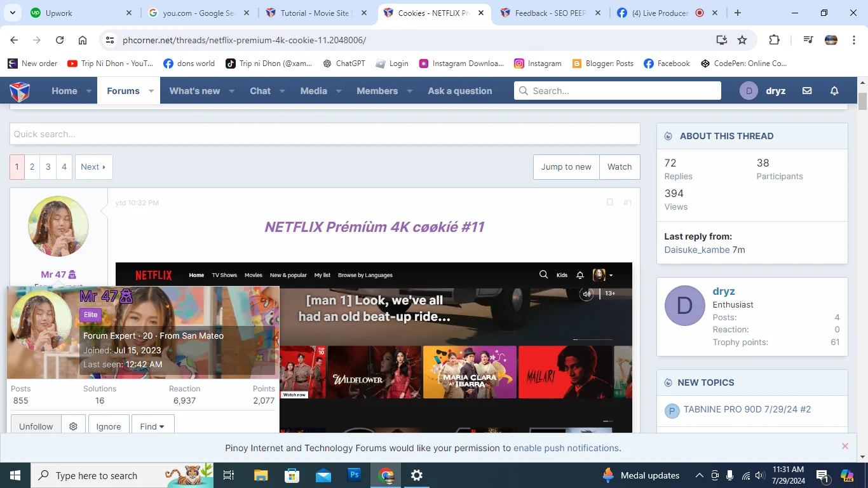Go back in browser history
Image resolution: width=868 pixels, height=488 pixels.
coord(14,40)
